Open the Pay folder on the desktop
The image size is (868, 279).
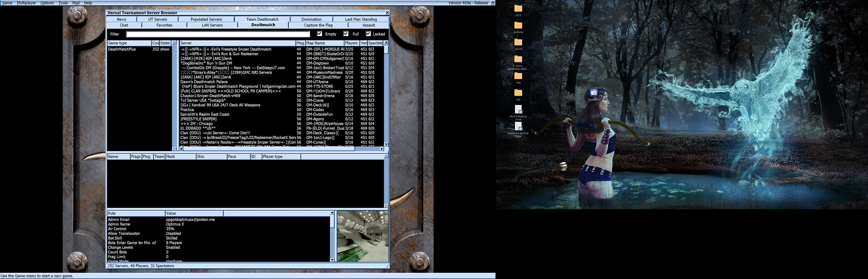click(x=518, y=76)
